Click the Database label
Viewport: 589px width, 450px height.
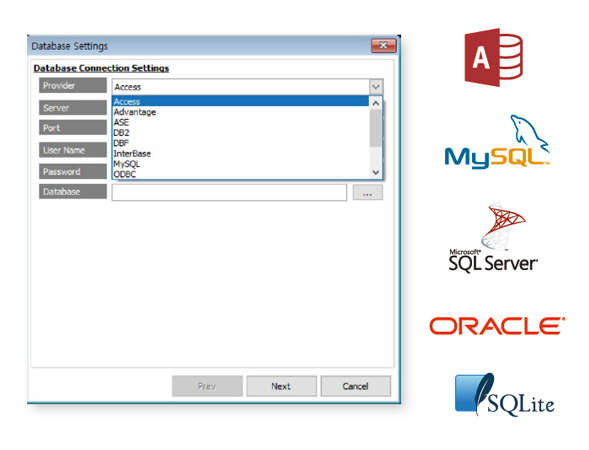73,192
